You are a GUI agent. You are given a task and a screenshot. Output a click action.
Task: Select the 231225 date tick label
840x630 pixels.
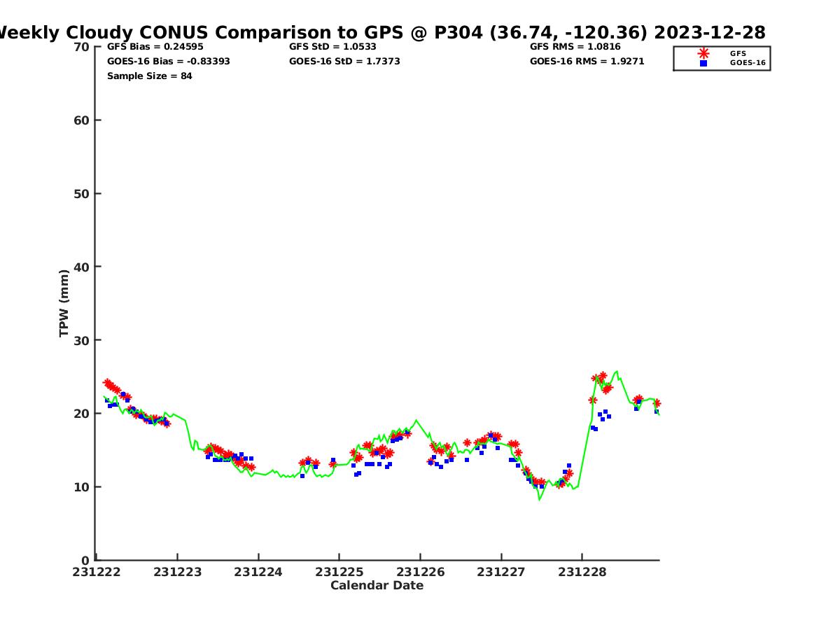coord(339,572)
